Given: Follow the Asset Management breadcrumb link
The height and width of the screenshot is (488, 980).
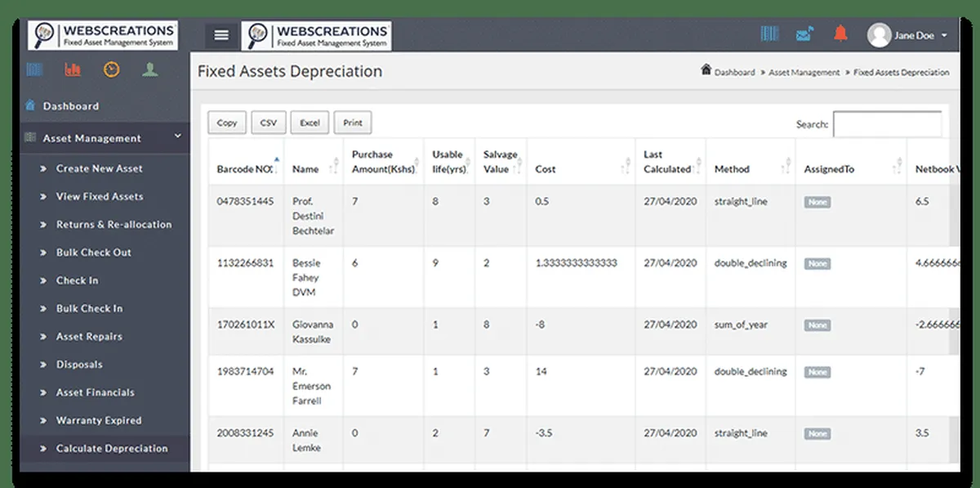Looking at the screenshot, I should click(804, 73).
